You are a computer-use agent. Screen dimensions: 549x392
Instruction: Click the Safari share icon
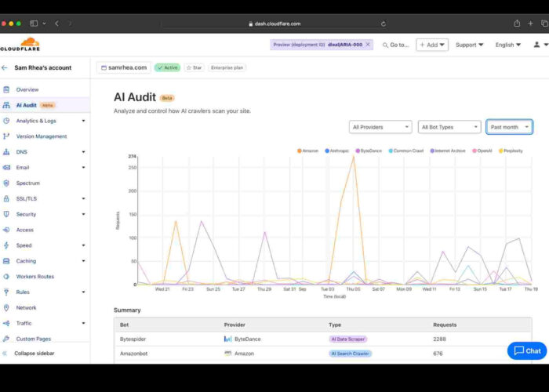click(517, 24)
